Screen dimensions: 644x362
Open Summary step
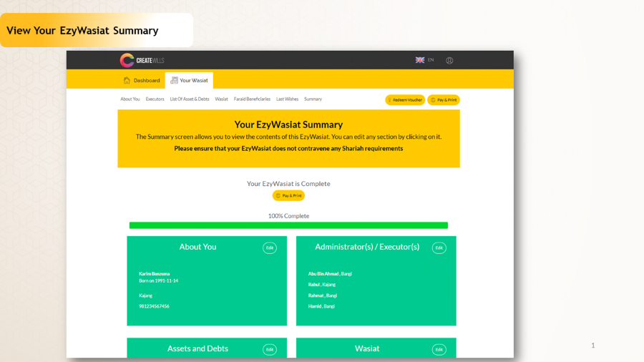[x=313, y=99]
